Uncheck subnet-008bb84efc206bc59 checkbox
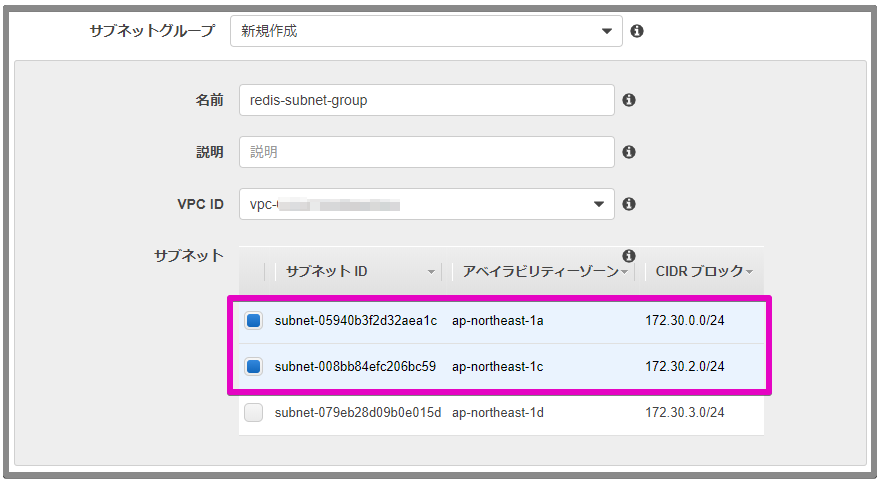 tap(254, 367)
